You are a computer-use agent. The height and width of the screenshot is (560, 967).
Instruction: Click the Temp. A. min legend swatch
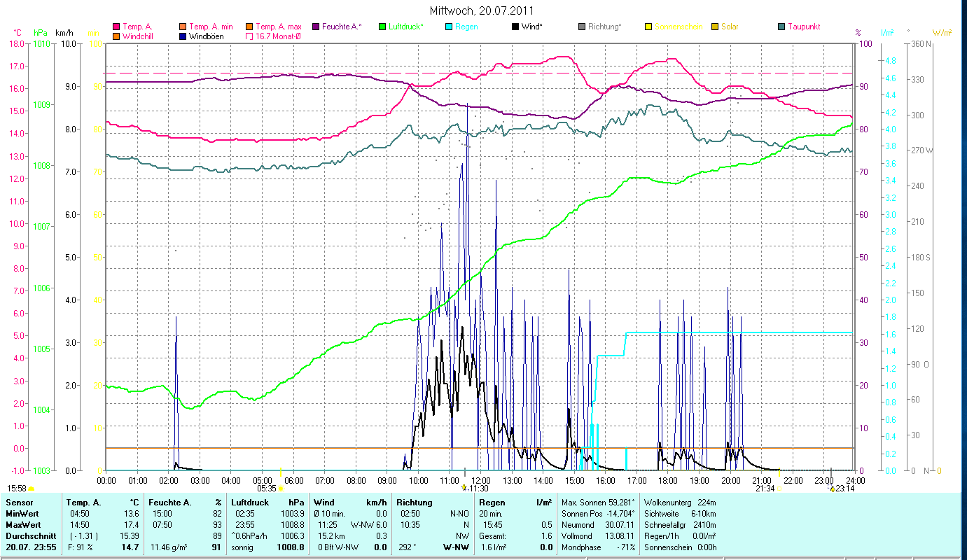(183, 27)
